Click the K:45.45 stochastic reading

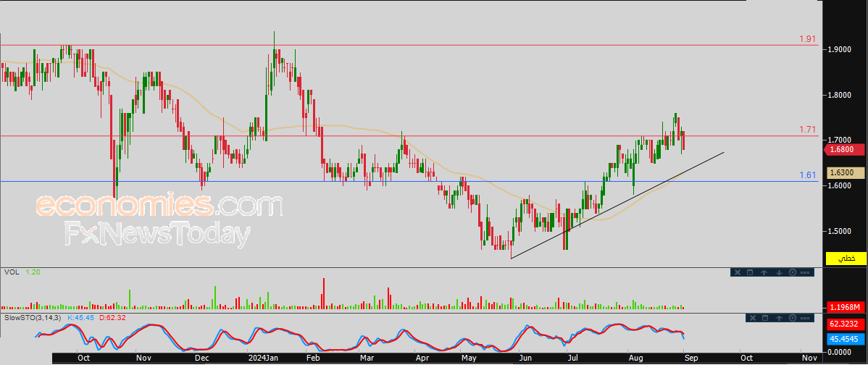[x=80, y=317]
